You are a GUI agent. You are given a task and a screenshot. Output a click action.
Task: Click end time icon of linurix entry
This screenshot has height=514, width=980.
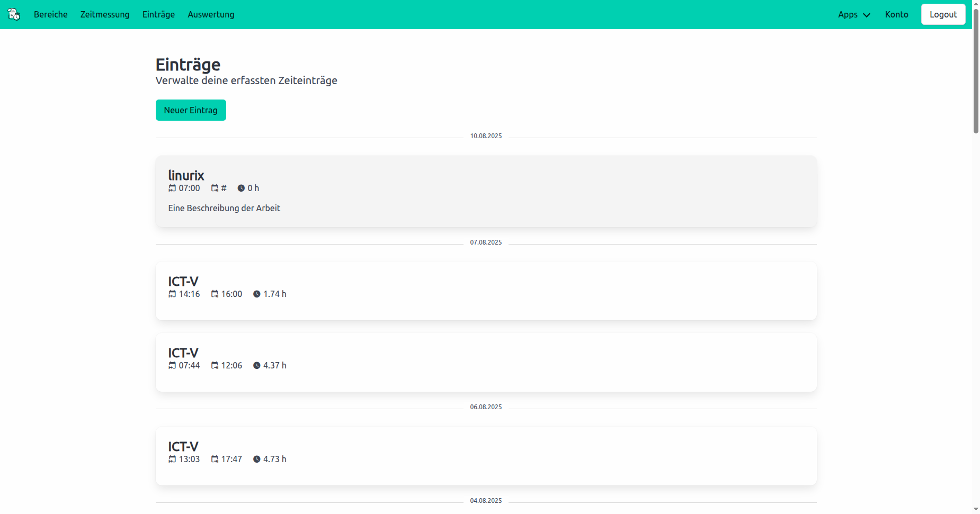click(x=215, y=188)
